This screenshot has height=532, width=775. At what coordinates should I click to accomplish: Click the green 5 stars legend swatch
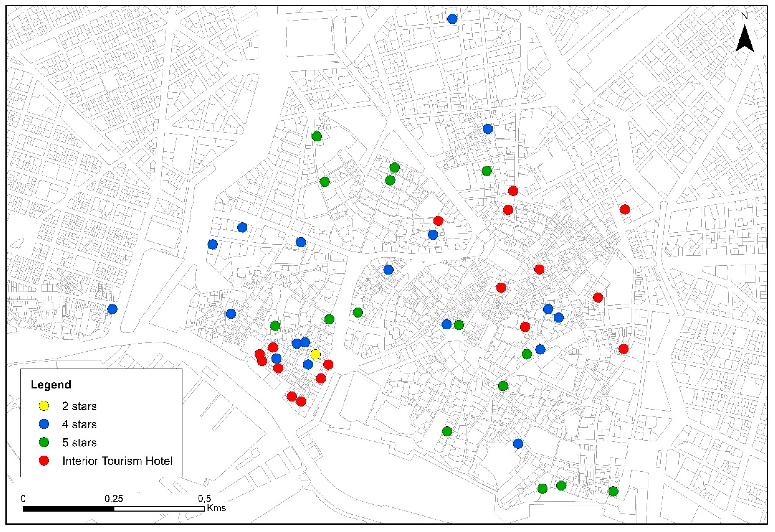point(44,442)
